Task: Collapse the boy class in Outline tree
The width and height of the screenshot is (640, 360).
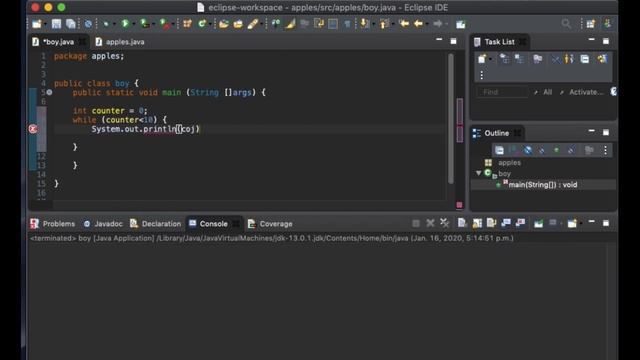Action: click(x=479, y=173)
